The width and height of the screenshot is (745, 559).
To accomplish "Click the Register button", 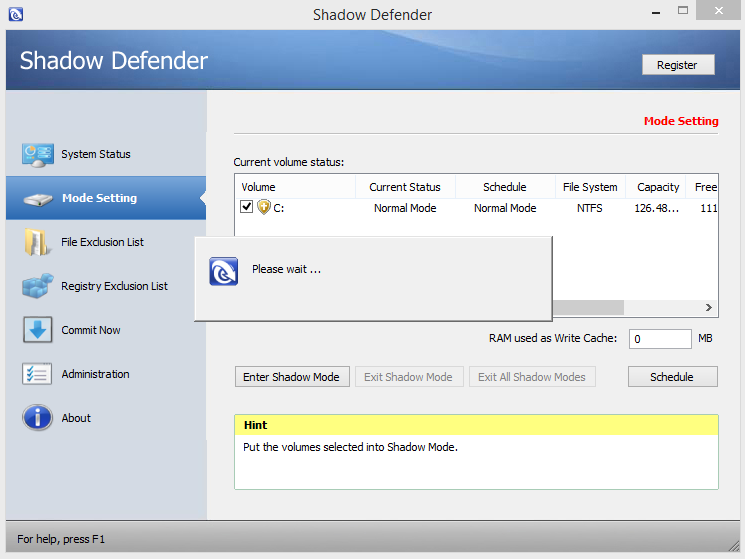I will pyautogui.click(x=678, y=65).
